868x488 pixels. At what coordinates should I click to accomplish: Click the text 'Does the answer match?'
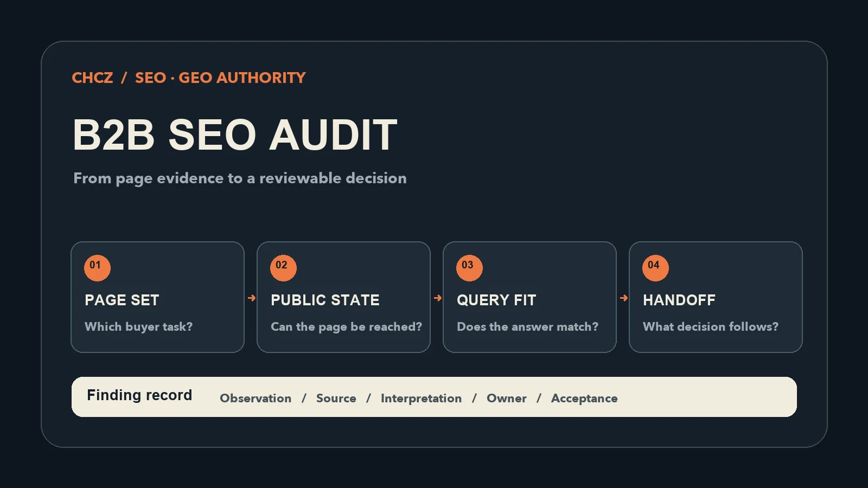coord(527,326)
